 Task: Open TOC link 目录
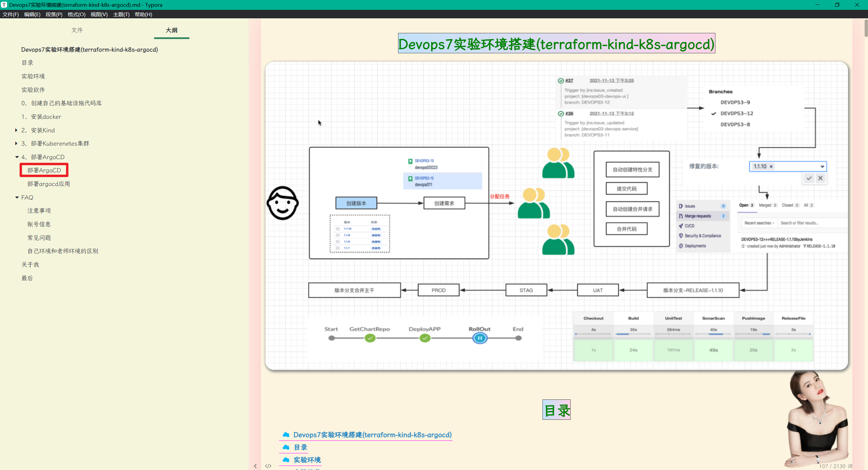[300, 447]
